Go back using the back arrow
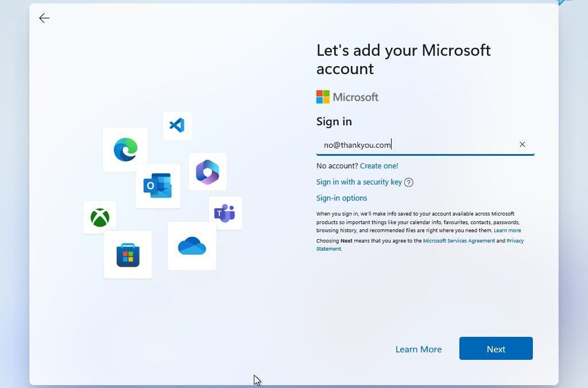The width and height of the screenshot is (588, 388). pos(44,18)
